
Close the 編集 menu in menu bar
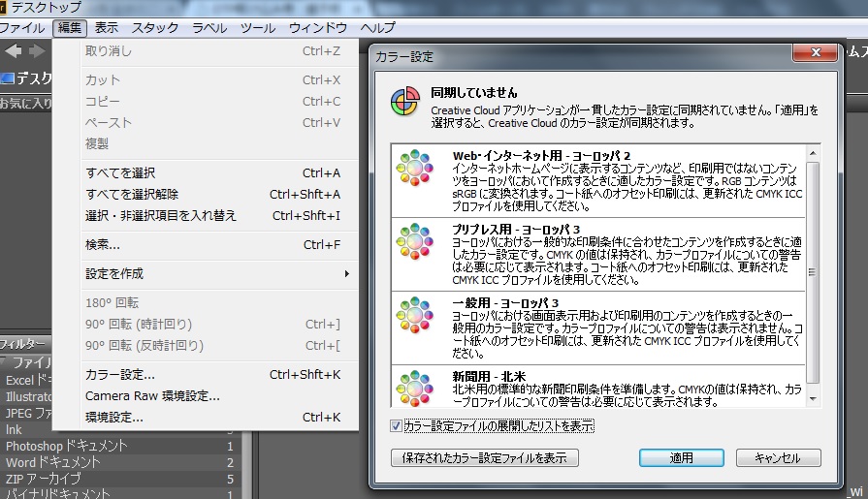pos(70,28)
